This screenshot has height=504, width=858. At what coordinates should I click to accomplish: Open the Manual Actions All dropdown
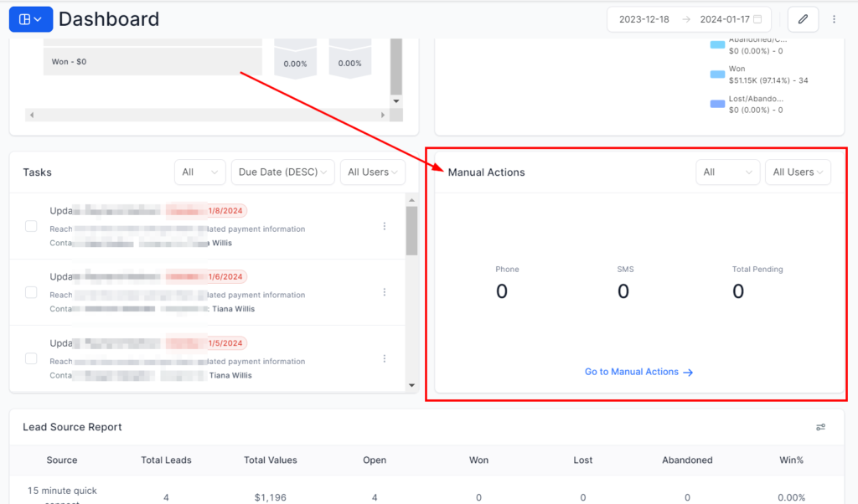click(728, 172)
